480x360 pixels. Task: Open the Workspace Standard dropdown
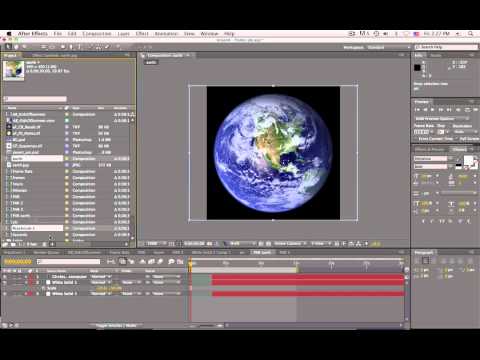388,47
